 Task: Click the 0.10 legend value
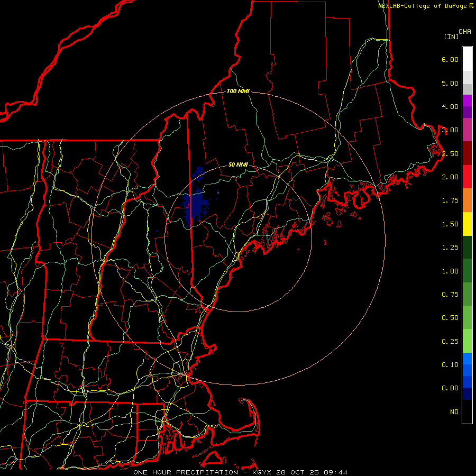450,365
